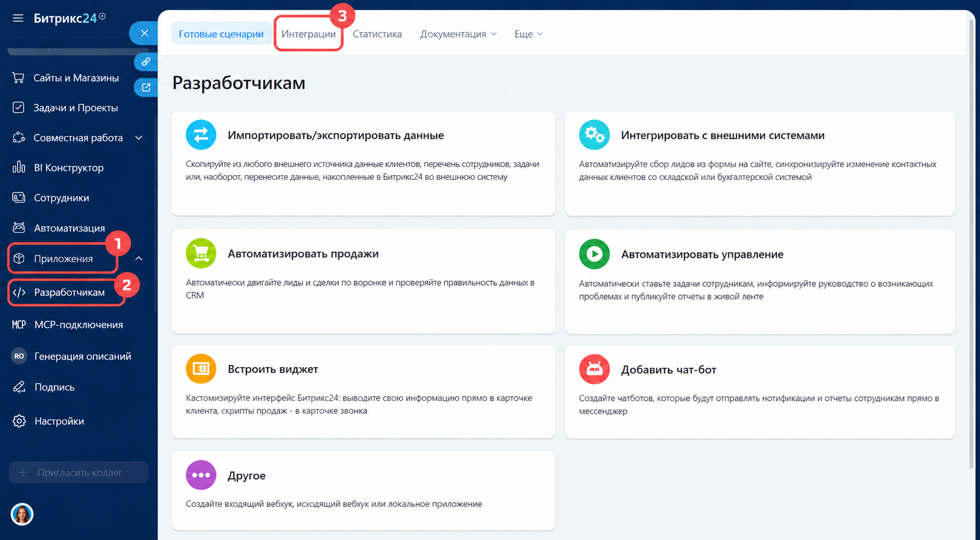Select the Готовые сценарии tab
Image resolution: width=980 pixels, height=540 pixels.
[221, 34]
